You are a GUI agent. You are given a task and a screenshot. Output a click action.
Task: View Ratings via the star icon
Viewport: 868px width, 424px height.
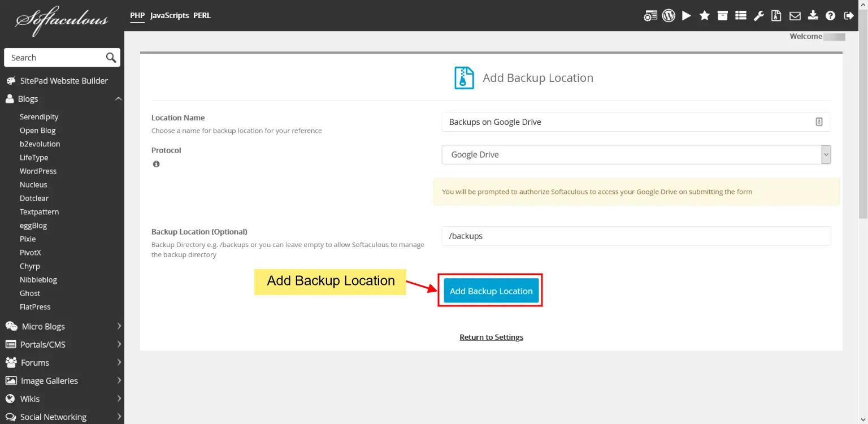705,15
